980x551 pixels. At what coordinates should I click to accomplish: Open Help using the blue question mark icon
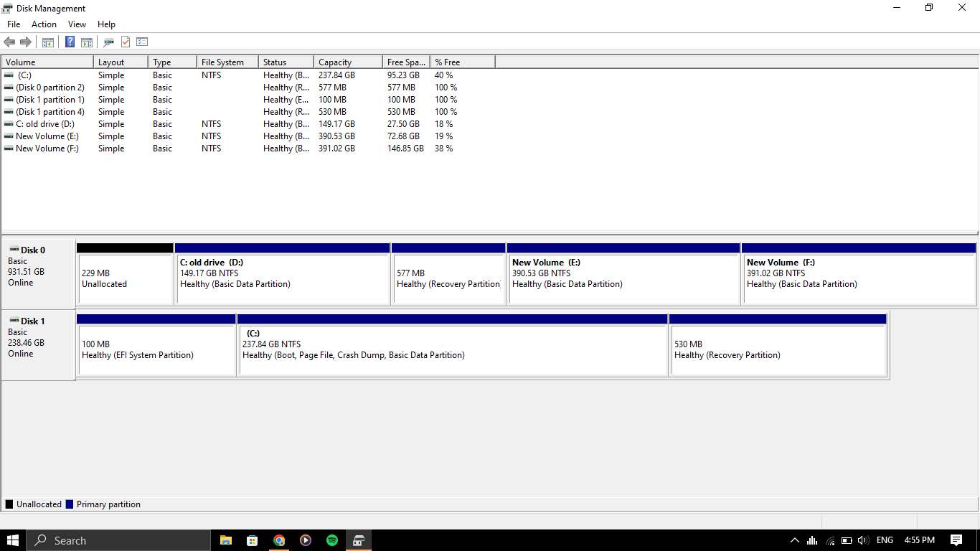[x=70, y=42]
